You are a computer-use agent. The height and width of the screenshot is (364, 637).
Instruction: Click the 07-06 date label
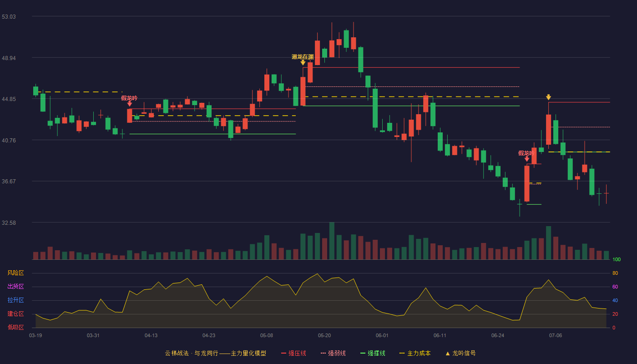[556, 335]
